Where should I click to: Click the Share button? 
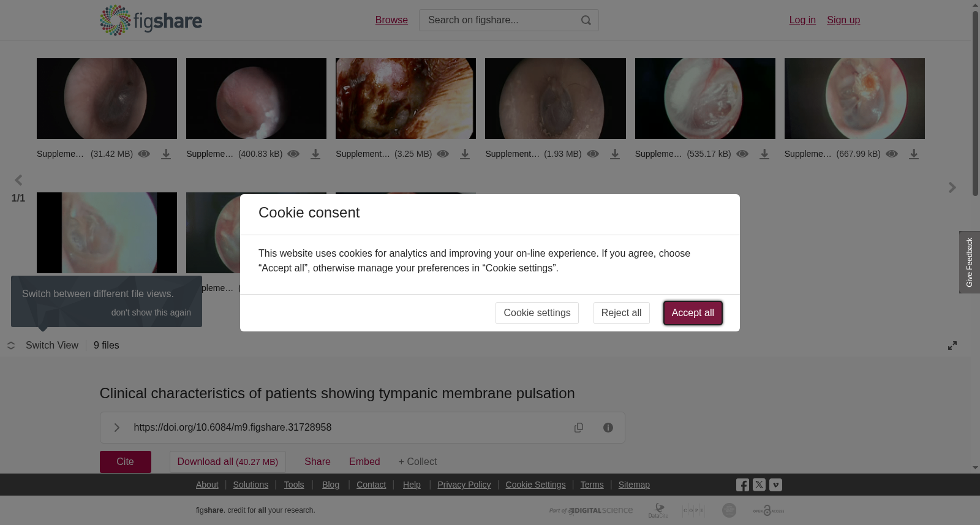[317, 462]
